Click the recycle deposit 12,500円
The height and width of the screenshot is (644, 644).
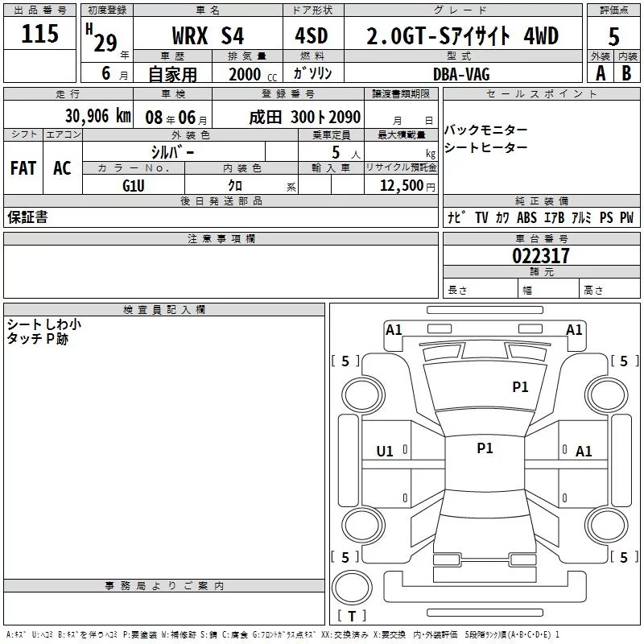(x=407, y=186)
